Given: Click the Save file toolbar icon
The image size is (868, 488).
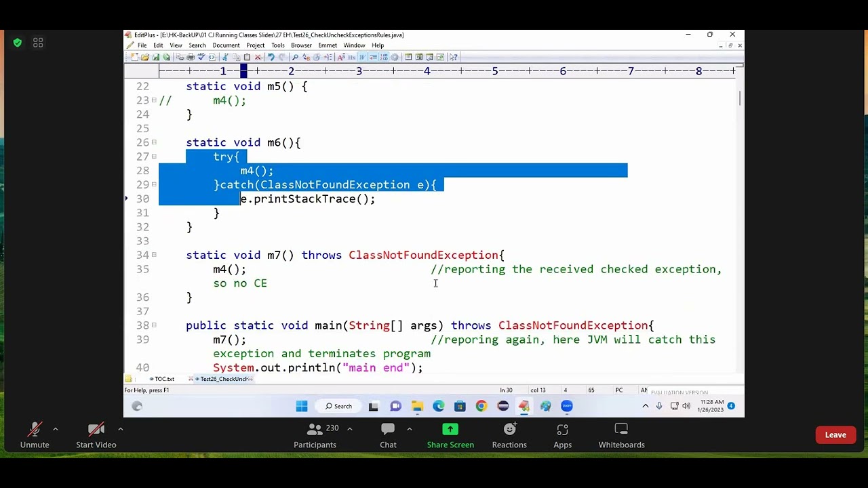Looking at the screenshot, I should (x=156, y=57).
